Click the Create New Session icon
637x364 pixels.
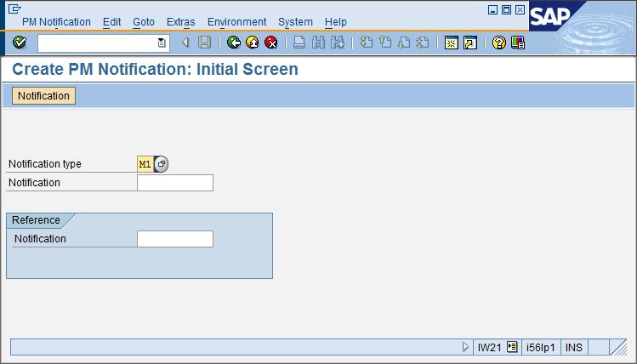(x=452, y=43)
